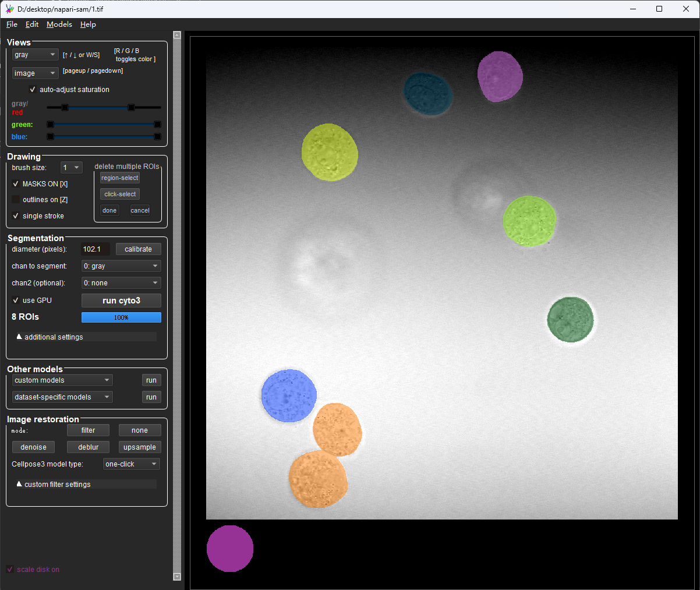Toggle the MASKS ON checkbox

pyautogui.click(x=16, y=183)
